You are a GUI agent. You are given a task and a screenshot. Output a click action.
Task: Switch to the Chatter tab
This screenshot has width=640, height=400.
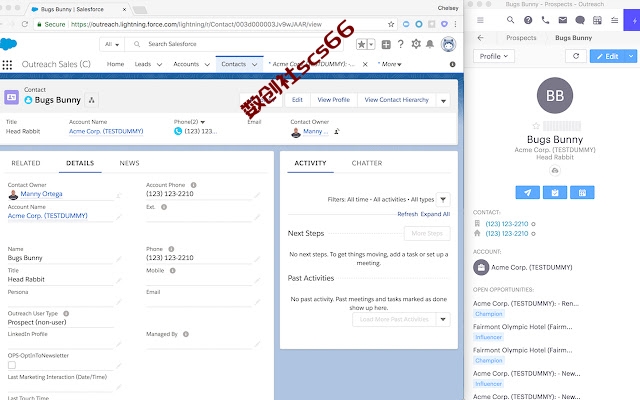367,163
